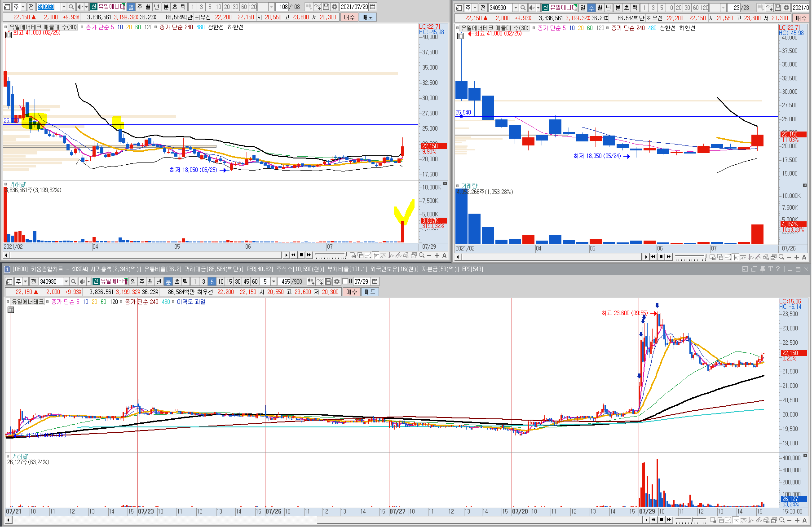
Task: Click the T font icon in title bar
Action: (770, 269)
